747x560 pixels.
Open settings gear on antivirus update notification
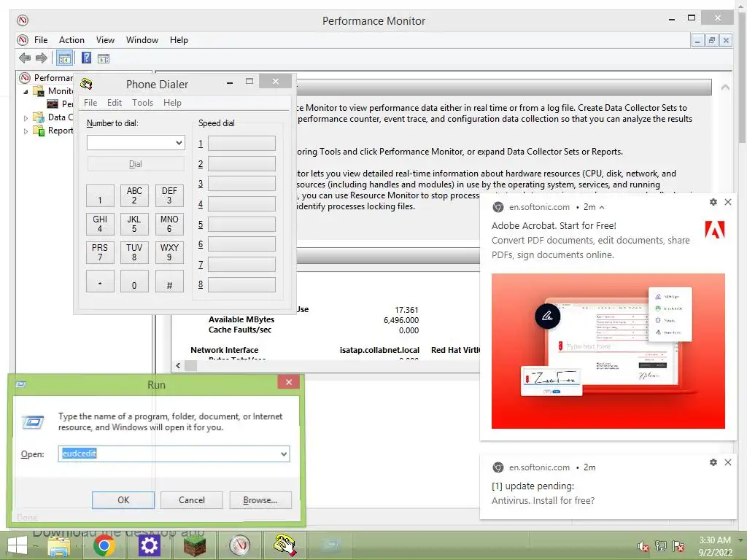pyautogui.click(x=713, y=462)
